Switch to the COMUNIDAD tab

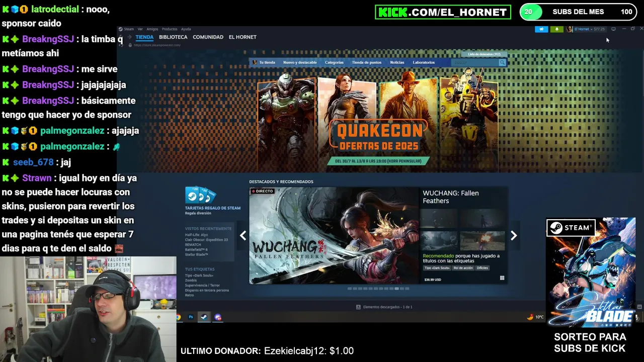pyautogui.click(x=208, y=37)
